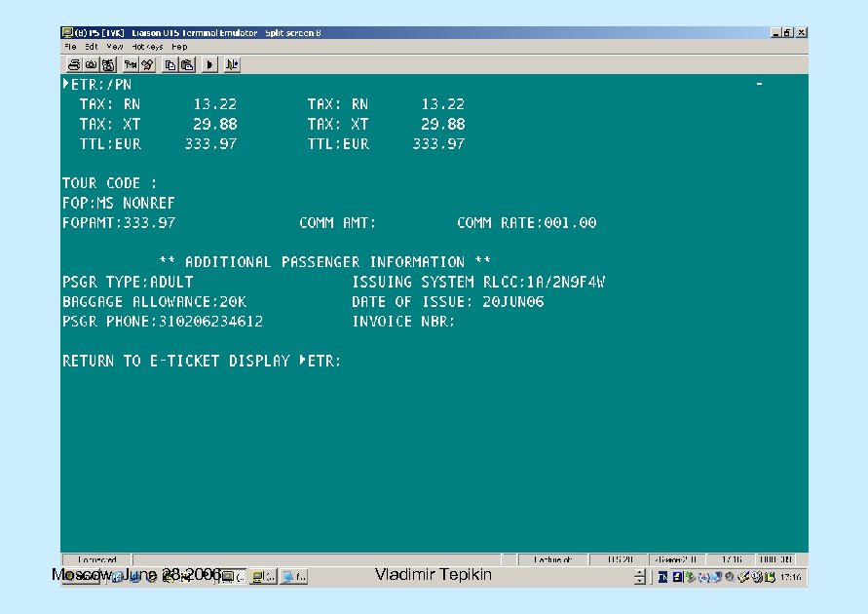Image resolution: width=868 pixels, height=614 pixels.
Task: Click the Paste clipboard toolbar icon
Action: (x=188, y=64)
